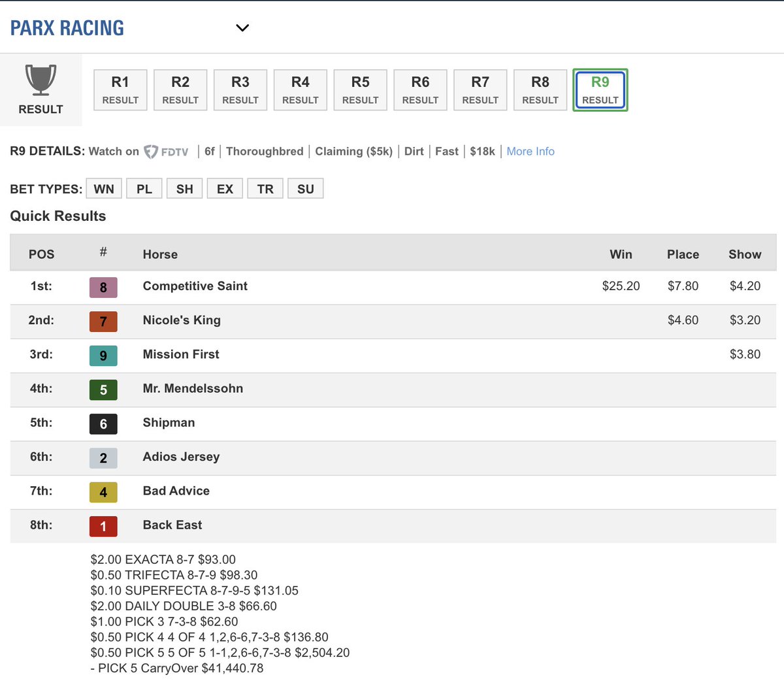
Task: Click the $0.50 PICK 4 payout line
Action: click(210, 637)
